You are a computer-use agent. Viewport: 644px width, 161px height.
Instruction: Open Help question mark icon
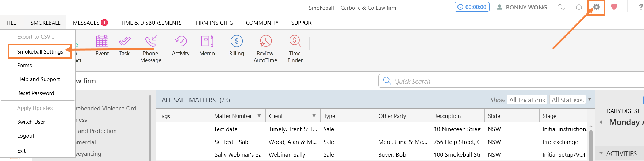point(641,7)
